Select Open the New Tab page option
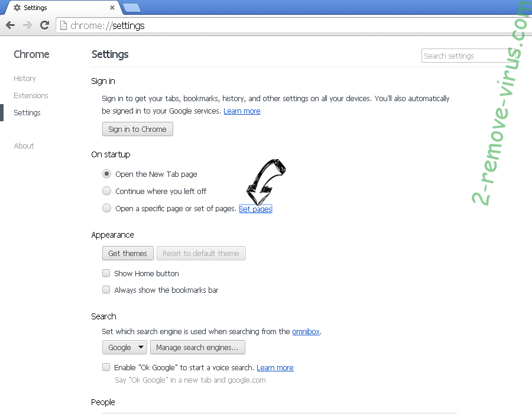Screen dimensions: 532x414 pyautogui.click(x=106, y=174)
